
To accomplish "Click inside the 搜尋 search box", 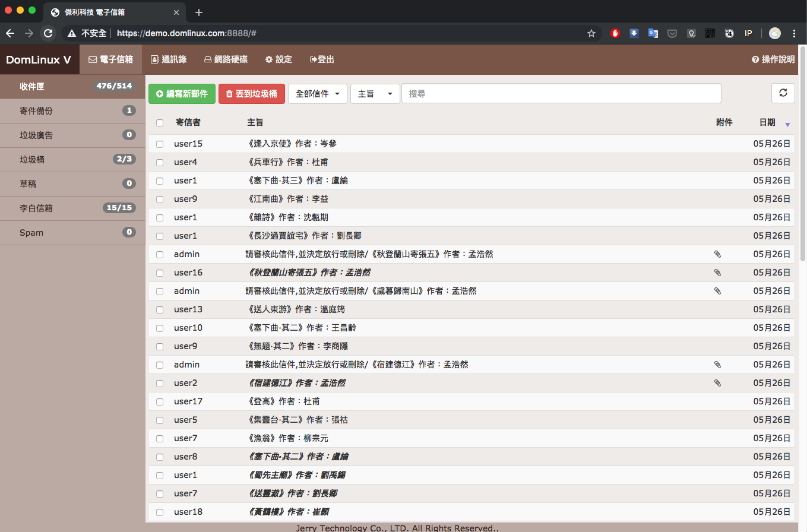I will pos(561,93).
